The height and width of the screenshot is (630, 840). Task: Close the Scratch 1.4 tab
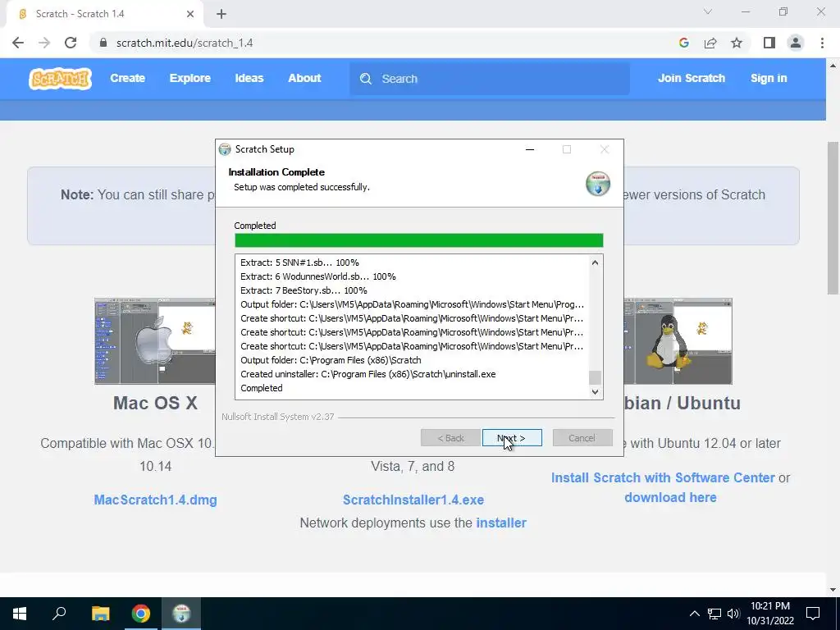[190, 14]
